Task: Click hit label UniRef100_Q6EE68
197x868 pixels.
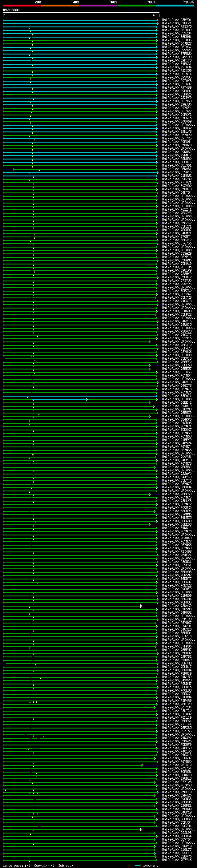Action: click(177, 365)
